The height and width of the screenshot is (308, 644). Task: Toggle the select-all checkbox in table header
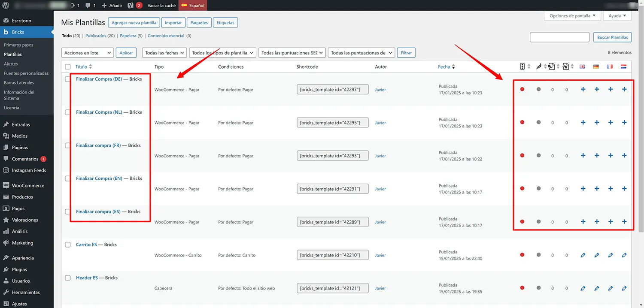click(x=68, y=67)
